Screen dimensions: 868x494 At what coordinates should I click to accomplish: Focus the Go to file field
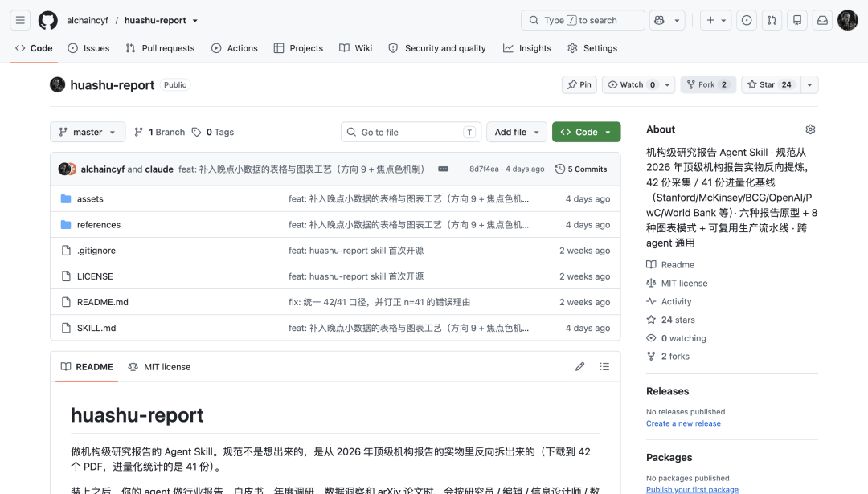pyautogui.click(x=411, y=132)
